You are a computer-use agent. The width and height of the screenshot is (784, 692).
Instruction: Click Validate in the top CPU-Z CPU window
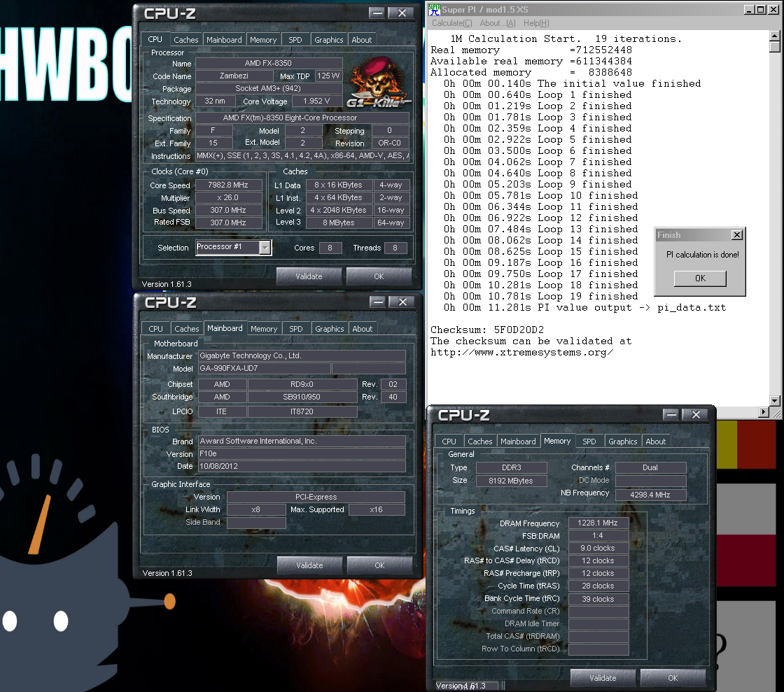click(x=309, y=276)
